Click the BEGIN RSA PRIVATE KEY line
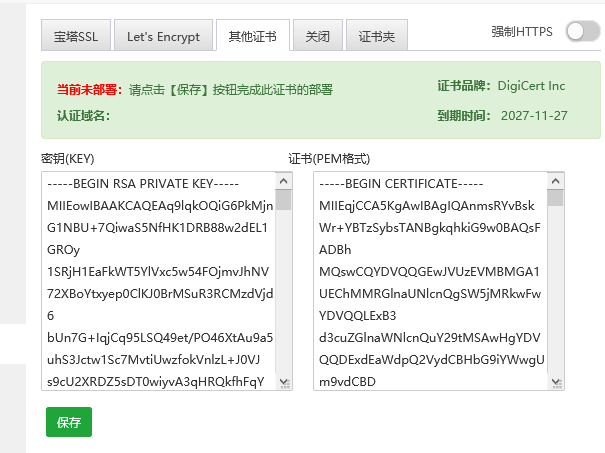 click(143, 184)
